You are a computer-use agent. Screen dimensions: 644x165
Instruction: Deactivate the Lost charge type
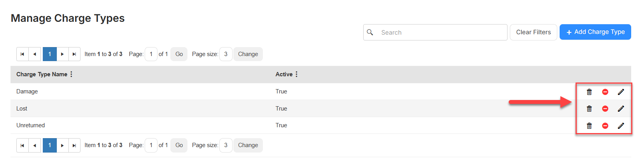coord(605,109)
